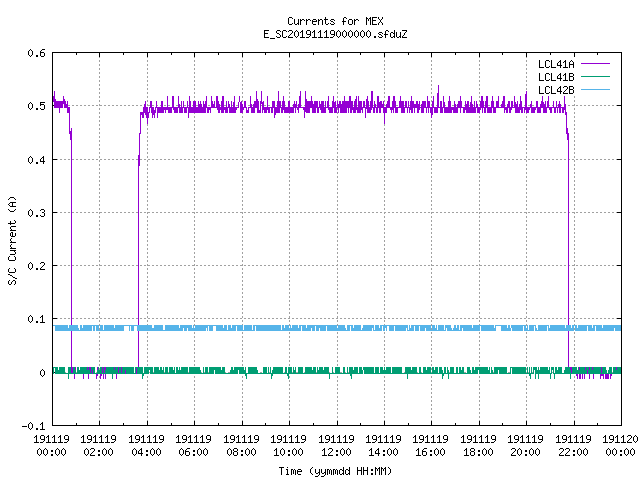The image size is (640, 480).
Task: Click the x-axis tick '191119 02:00'
Action: (x=98, y=446)
